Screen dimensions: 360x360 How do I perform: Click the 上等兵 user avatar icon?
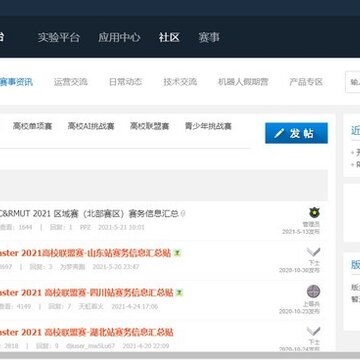coord(313,291)
